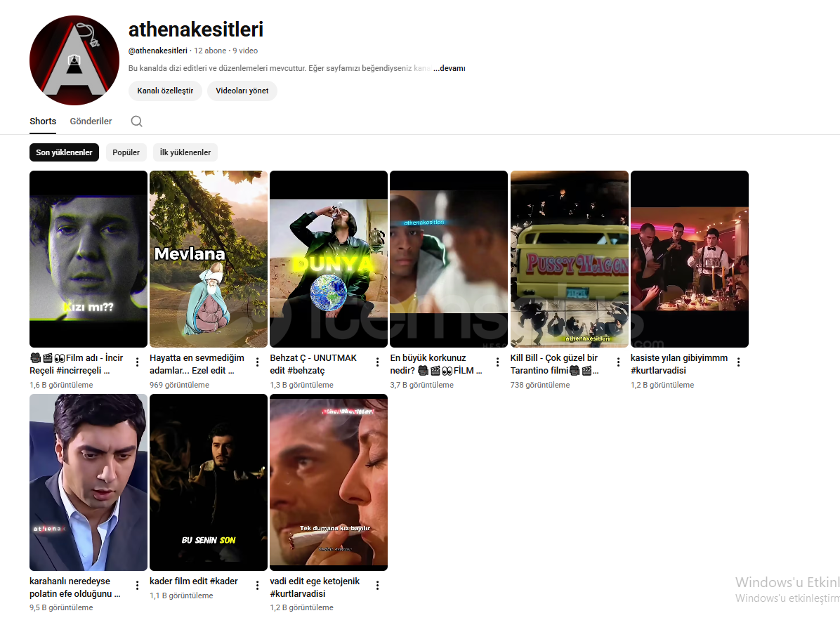This screenshot has width=840, height=632.
Task: Open three-dot menu for kasiste yılan short
Action: [738, 362]
